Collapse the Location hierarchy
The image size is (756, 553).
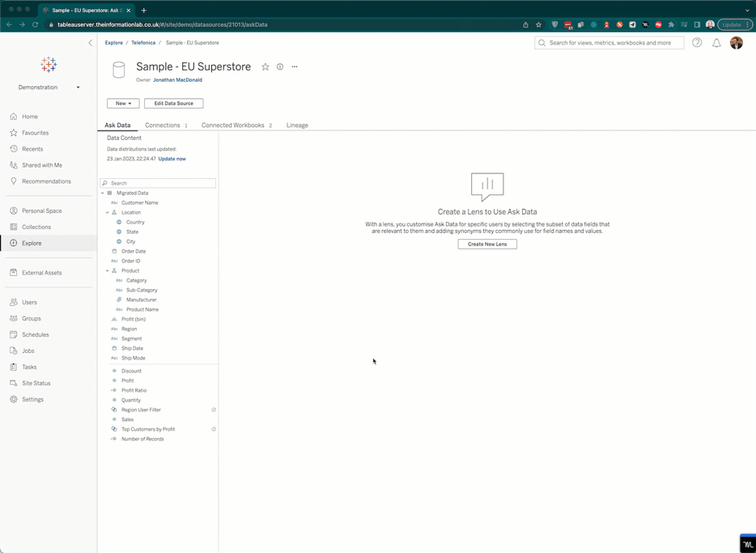coord(108,213)
